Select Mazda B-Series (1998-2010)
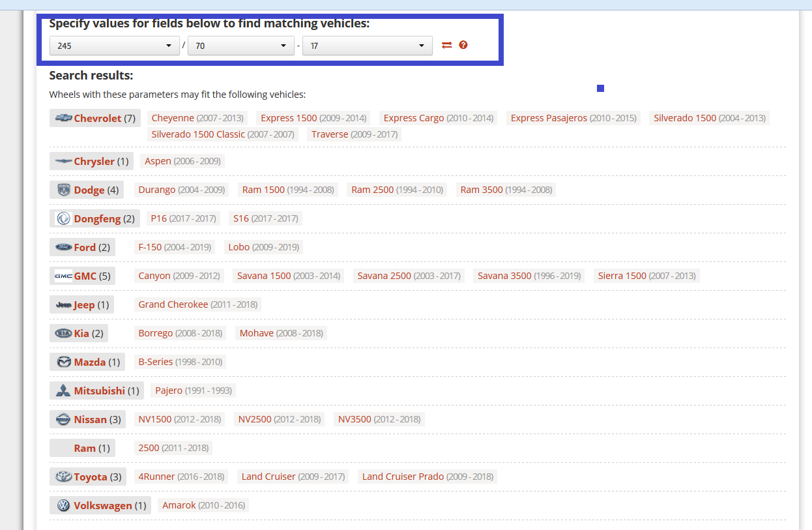Screen dimensions: 812x530 click(181, 362)
